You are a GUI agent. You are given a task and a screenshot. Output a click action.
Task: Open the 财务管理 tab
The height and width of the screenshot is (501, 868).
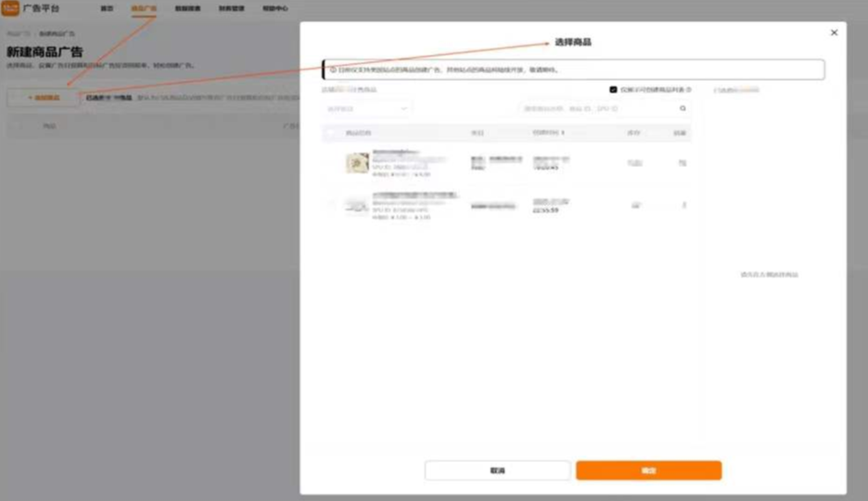tap(232, 8)
